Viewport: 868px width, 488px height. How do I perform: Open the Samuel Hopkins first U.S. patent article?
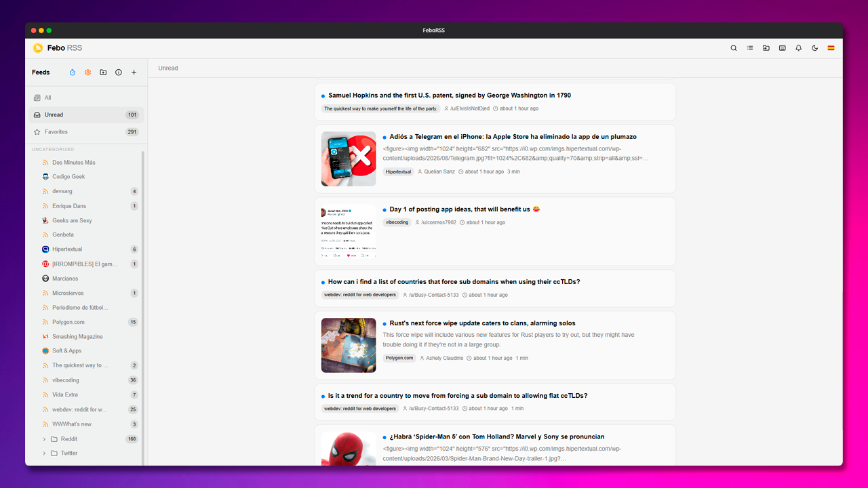[450, 96]
